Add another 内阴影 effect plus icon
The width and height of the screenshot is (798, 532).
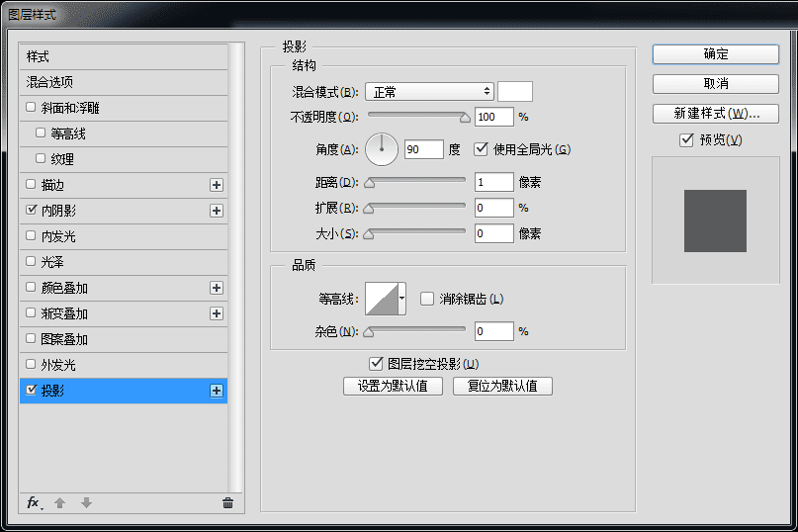click(x=217, y=211)
